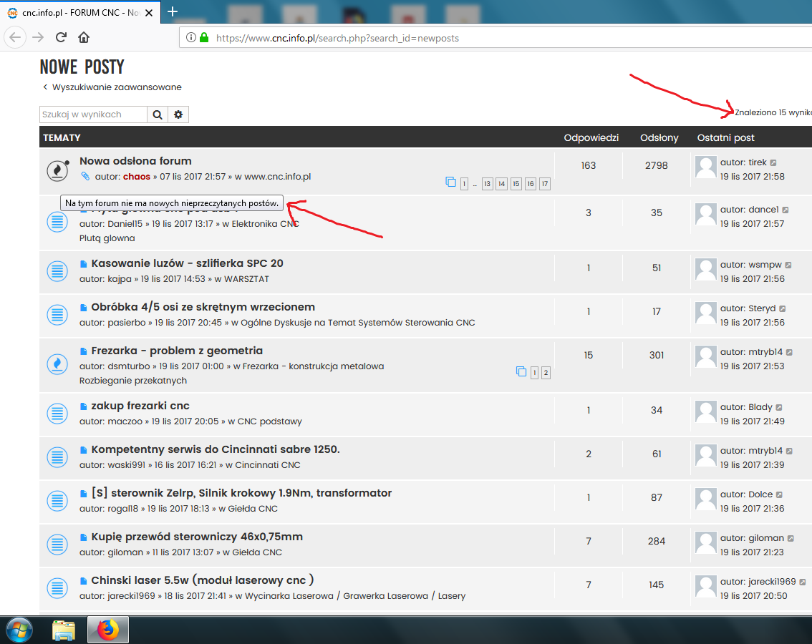
Task: Click first unread icon for Kompetentny serwis topic
Action: coord(83,450)
